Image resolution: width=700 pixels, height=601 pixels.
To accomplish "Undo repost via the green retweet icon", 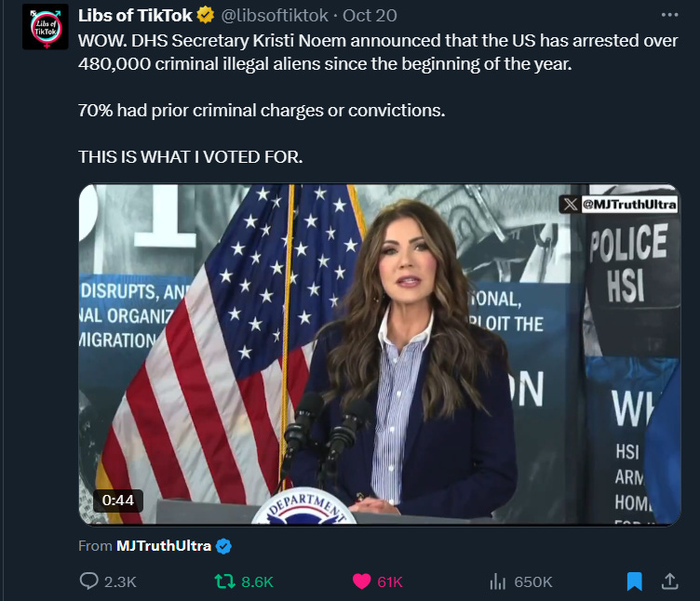I will (x=224, y=581).
